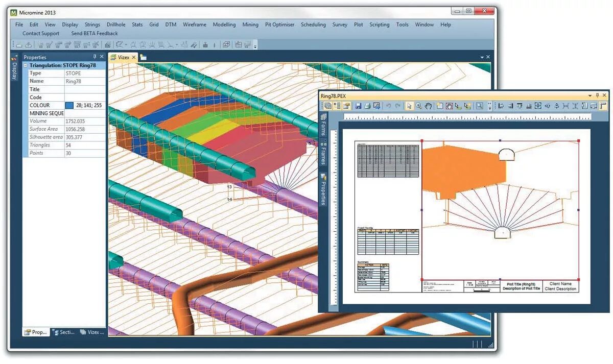Open Ring78.PEX window position dropdown arrow

(x=591, y=95)
